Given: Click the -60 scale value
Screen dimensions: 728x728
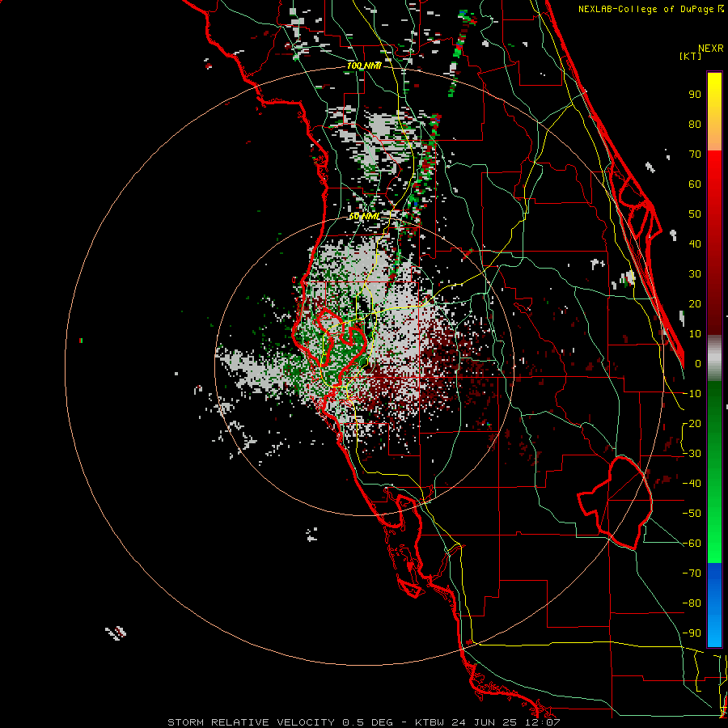Looking at the screenshot, I should pos(692,544).
